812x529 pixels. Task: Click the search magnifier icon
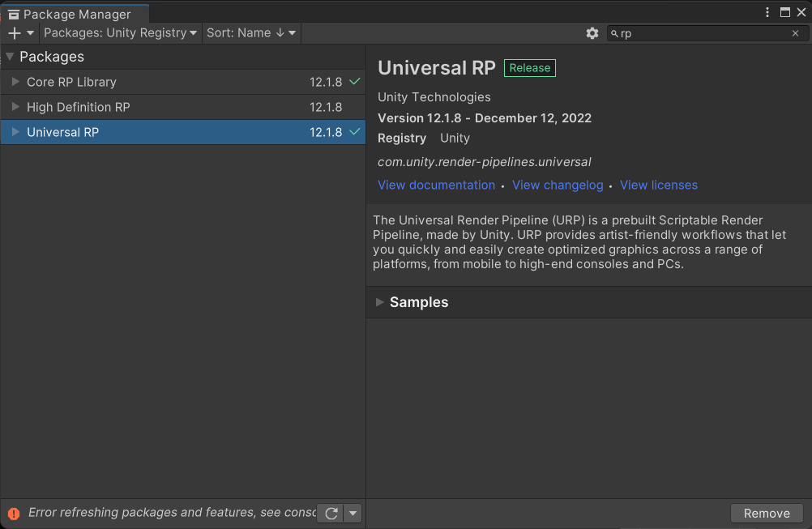pyautogui.click(x=614, y=34)
